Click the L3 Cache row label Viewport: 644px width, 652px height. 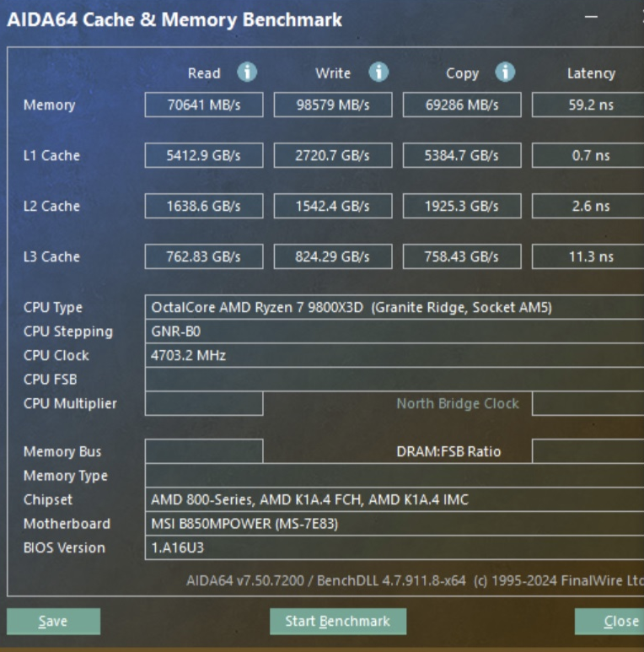pos(51,256)
